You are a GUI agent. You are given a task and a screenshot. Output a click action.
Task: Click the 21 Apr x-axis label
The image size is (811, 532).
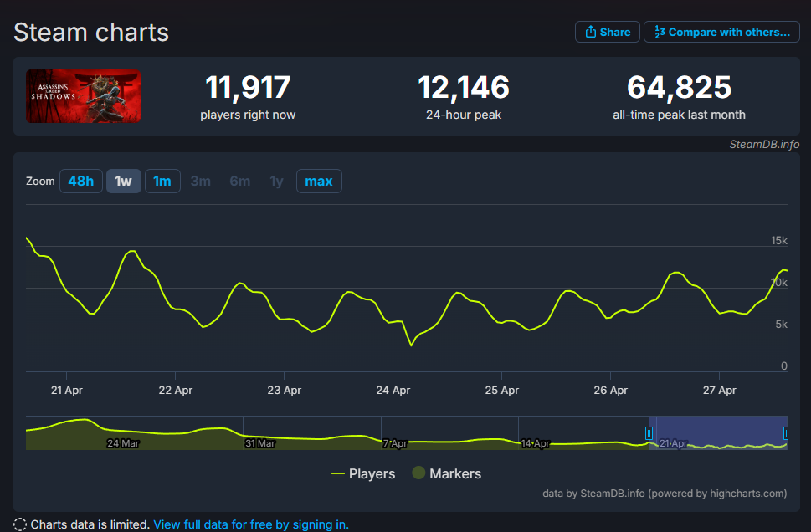(x=67, y=391)
